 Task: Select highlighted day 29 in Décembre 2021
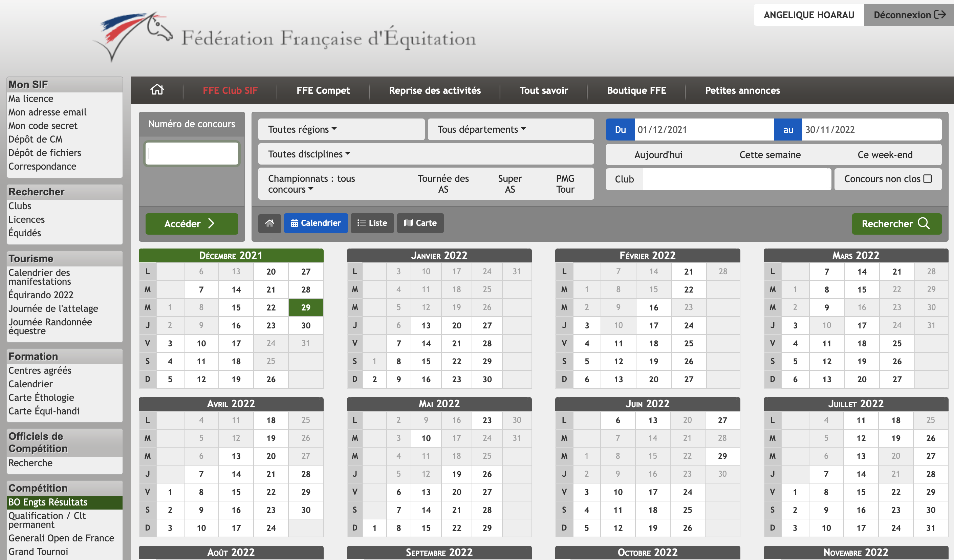[305, 307]
